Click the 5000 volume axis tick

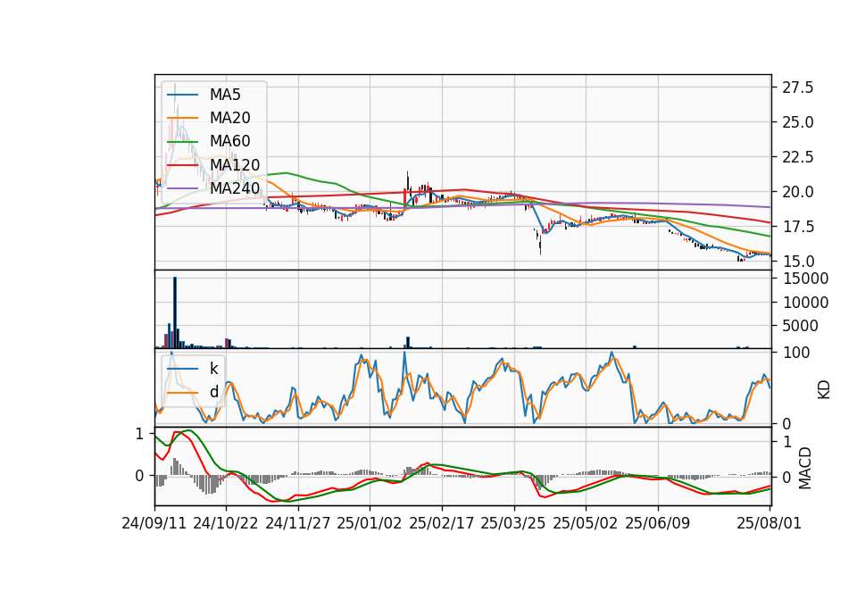pyautogui.click(x=800, y=327)
